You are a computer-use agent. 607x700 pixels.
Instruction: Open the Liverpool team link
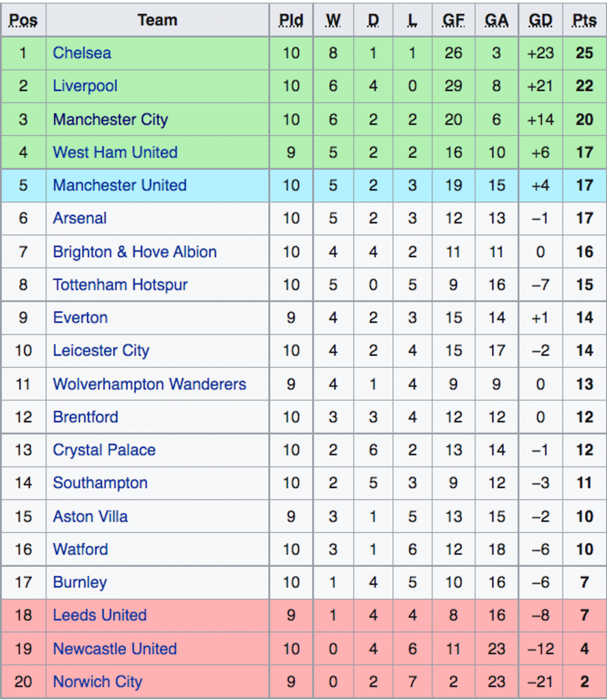[x=85, y=86]
